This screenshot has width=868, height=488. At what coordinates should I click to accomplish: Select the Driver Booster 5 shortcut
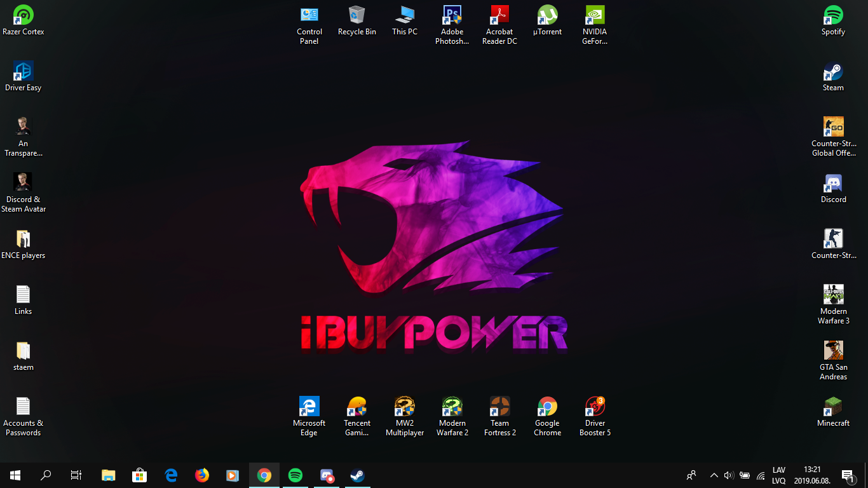595,416
